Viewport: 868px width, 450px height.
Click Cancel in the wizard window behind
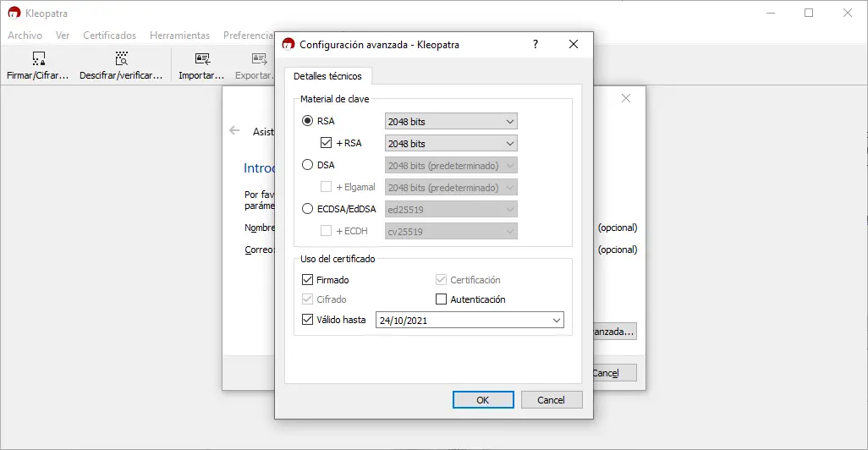(614, 372)
